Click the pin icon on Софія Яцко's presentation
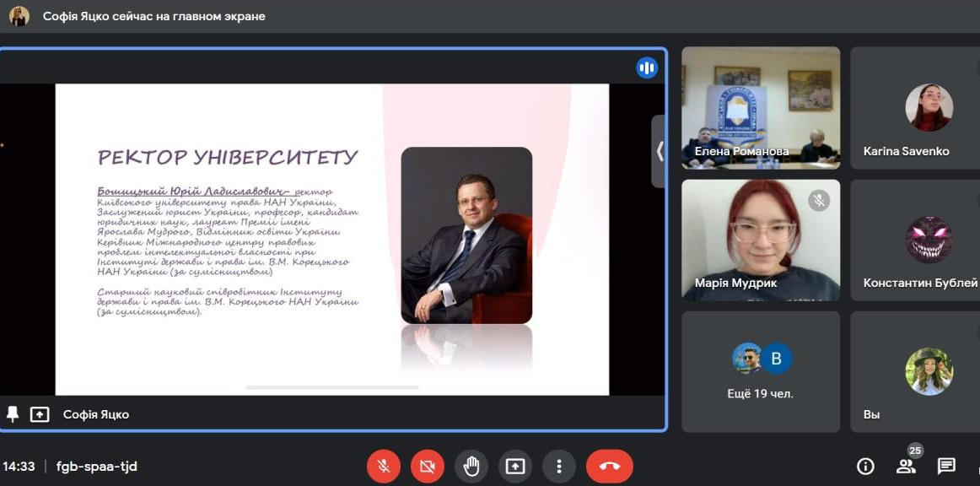The width and height of the screenshot is (980, 486). [x=13, y=414]
